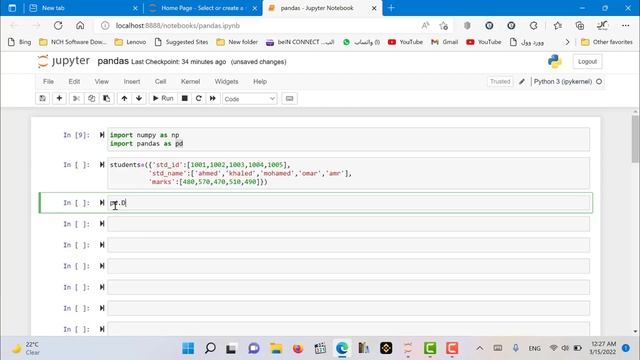The width and height of the screenshot is (640, 360).
Task: Open the NCH Software bookmark folder
Action: pyautogui.click(x=72, y=42)
